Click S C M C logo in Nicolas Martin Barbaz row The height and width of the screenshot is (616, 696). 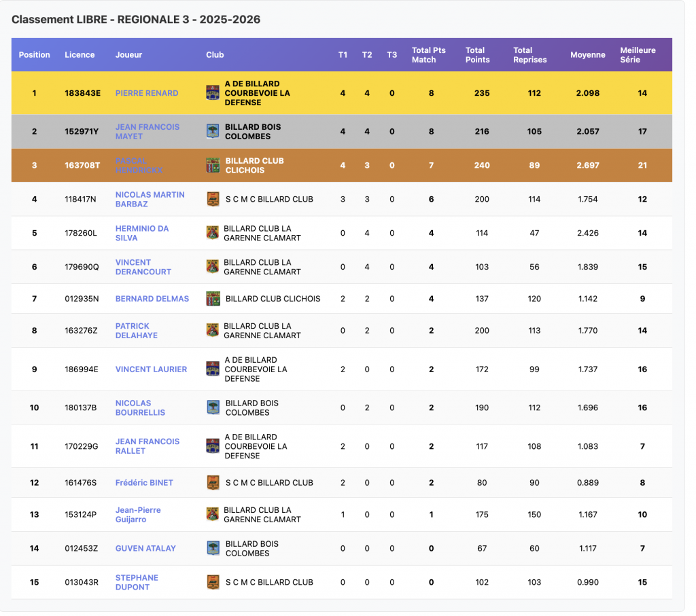(213, 199)
